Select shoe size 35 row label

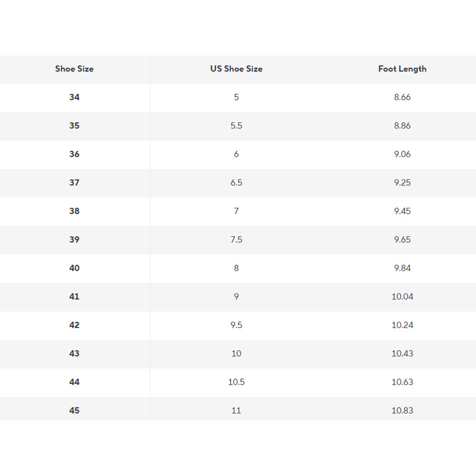[74, 126]
